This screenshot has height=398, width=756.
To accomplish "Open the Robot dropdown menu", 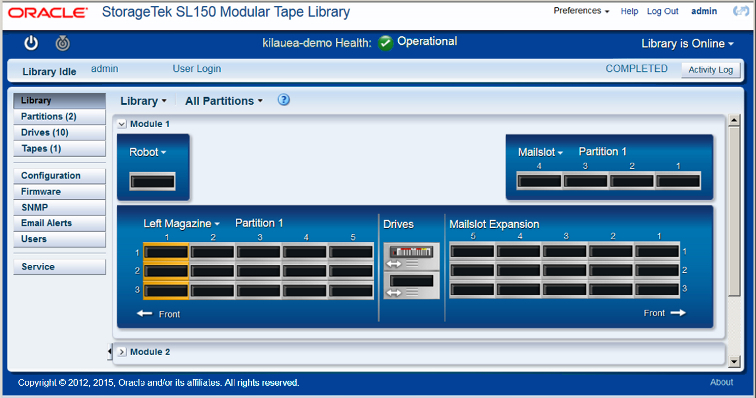I will pos(148,152).
